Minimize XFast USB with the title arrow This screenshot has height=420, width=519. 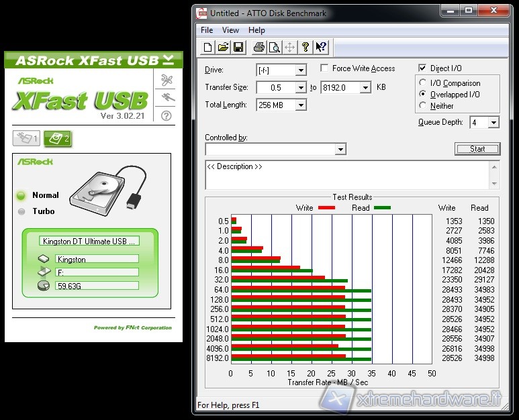(x=167, y=60)
